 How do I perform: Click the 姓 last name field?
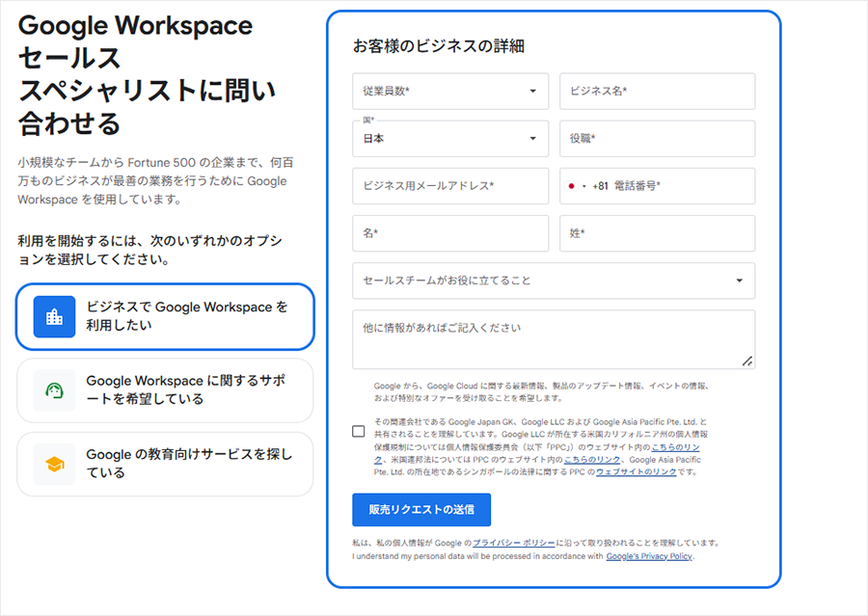[x=657, y=233]
